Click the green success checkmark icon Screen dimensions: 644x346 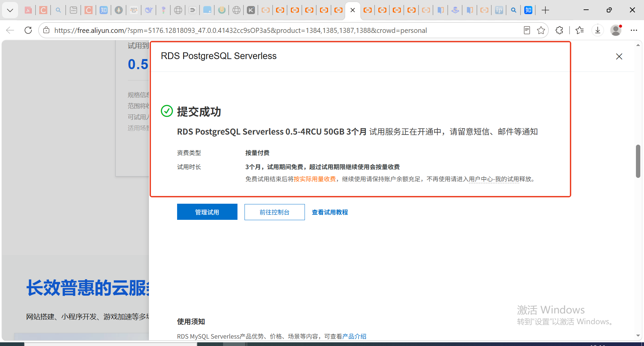(x=167, y=111)
